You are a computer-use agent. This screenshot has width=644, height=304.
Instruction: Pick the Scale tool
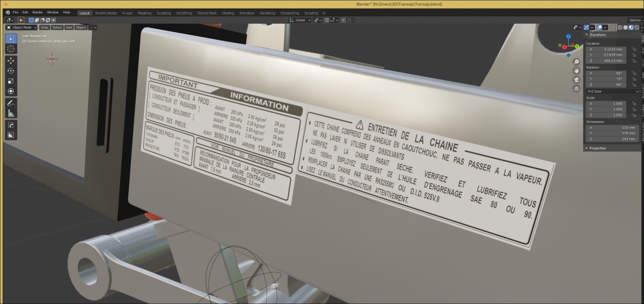(x=11, y=81)
